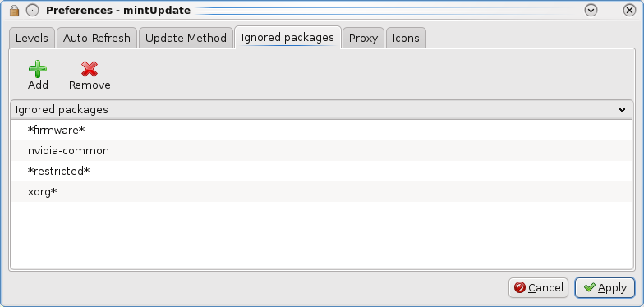Viewport: 644px width, 307px height.
Task: Click the green plus Add icon
Action: (x=38, y=69)
